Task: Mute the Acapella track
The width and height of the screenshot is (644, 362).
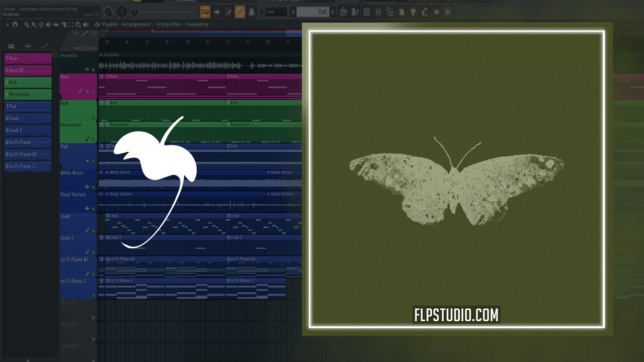Action: coord(93,69)
